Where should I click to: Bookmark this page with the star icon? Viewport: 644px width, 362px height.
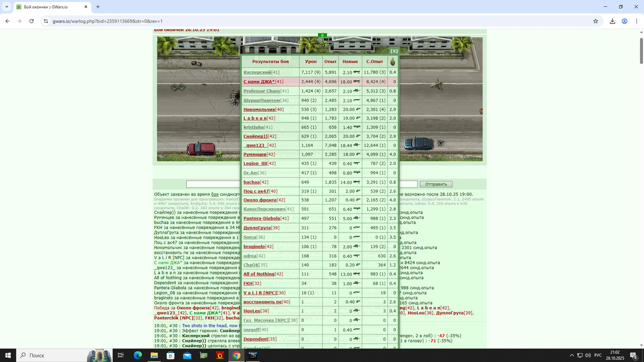coord(596,21)
